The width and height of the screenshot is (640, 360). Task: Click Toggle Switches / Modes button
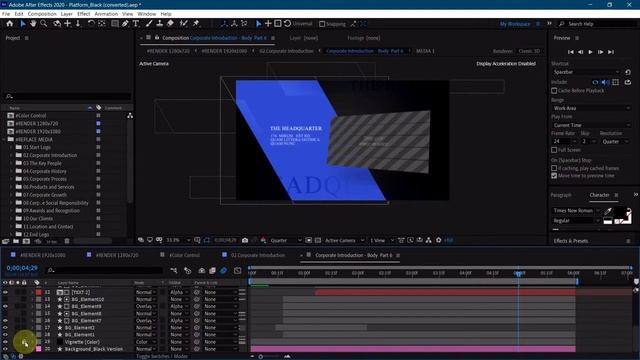click(x=162, y=356)
